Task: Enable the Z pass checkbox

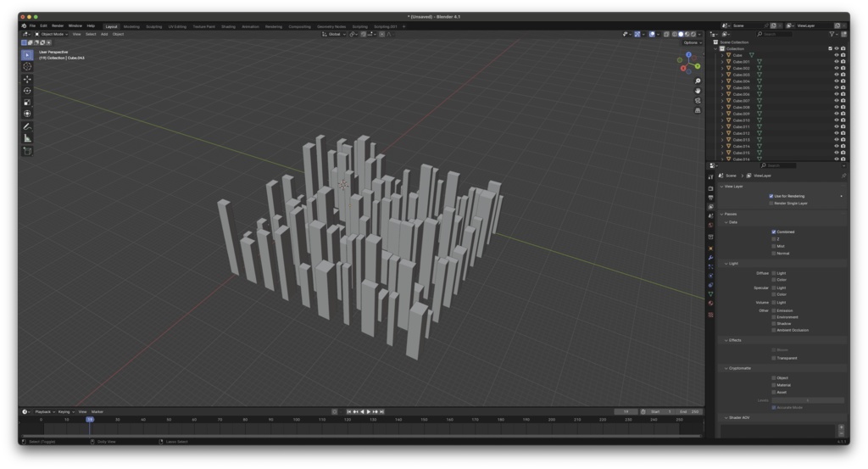Action: point(774,239)
